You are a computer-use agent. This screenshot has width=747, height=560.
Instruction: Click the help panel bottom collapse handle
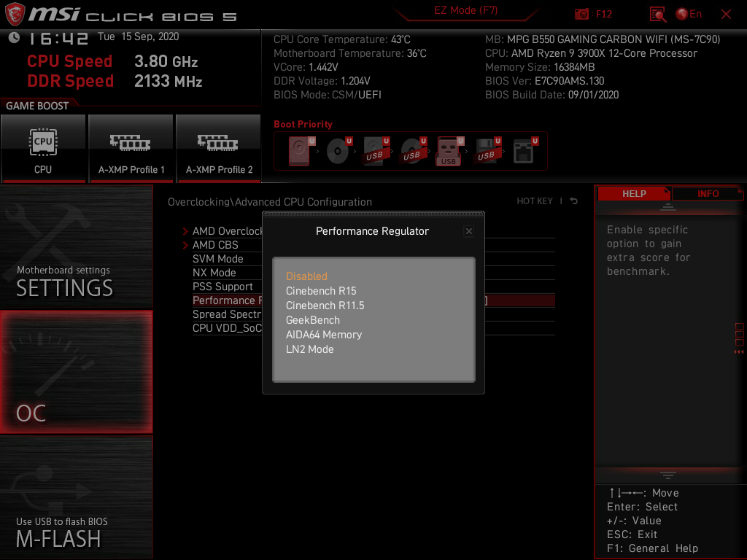click(x=668, y=475)
